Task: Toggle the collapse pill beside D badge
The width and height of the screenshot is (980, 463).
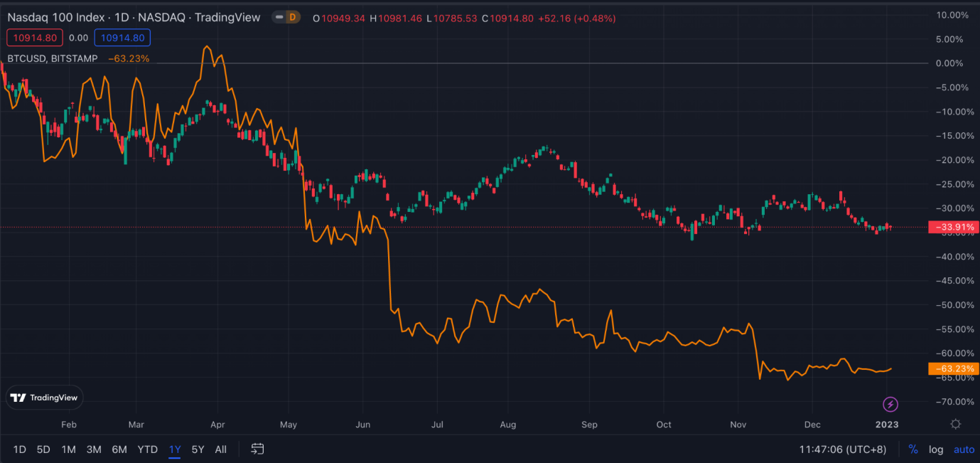Action: pyautogui.click(x=279, y=17)
